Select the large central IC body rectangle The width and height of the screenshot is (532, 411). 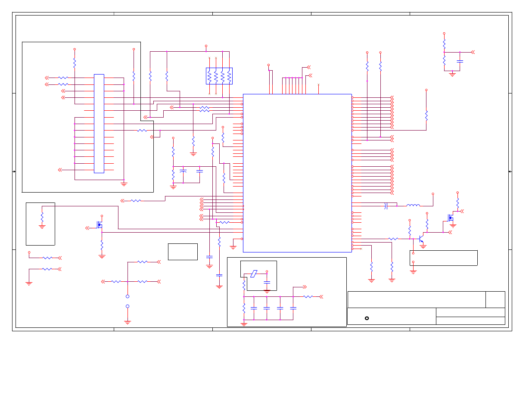(x=297, y=173)
